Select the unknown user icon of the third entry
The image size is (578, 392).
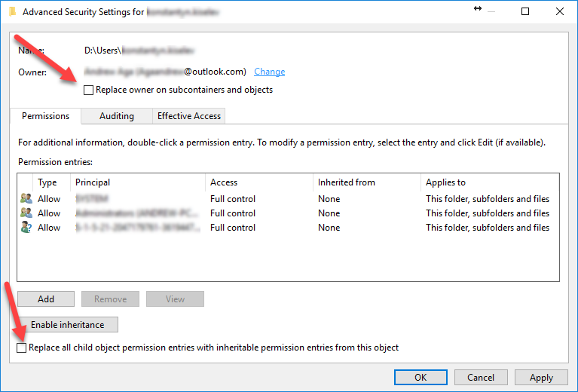(x=26, y=228)
